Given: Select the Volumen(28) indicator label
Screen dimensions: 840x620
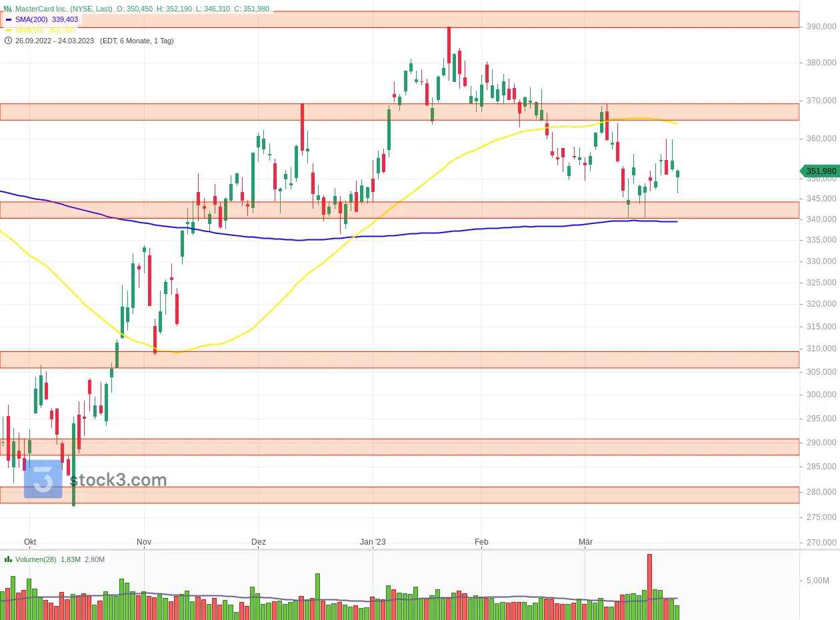Looking at the screenshot, I should (36, 559).
